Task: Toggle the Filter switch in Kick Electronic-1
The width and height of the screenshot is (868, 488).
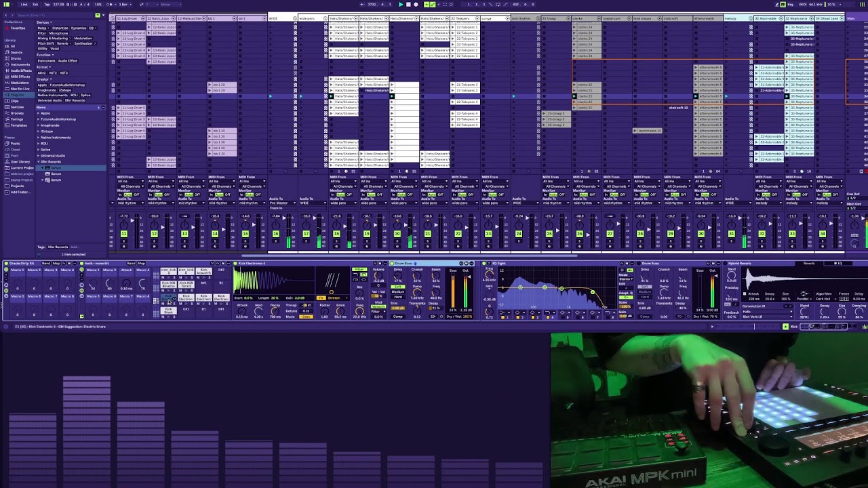Action: click(359, 270)
